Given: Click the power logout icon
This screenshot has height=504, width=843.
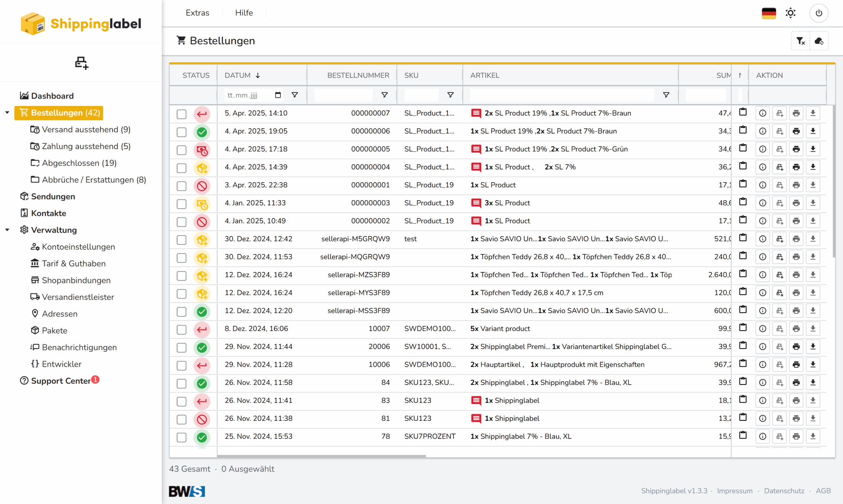Looking at the screenshot, I should 819,13.
